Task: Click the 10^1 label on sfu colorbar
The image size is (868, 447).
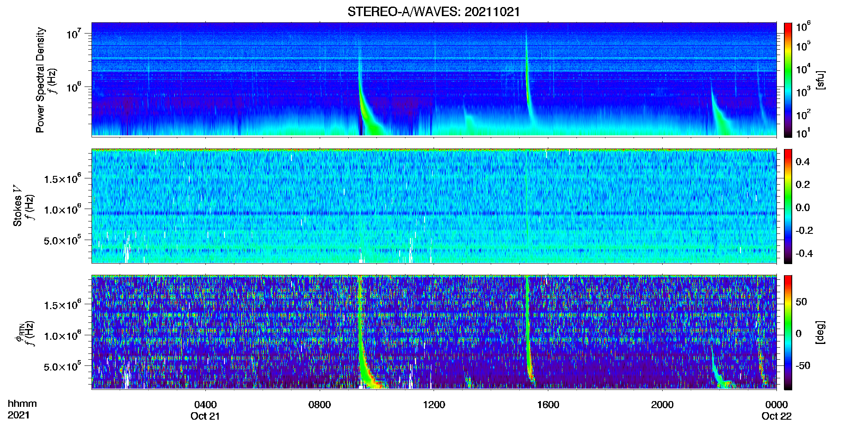Action: pos(803,133)
